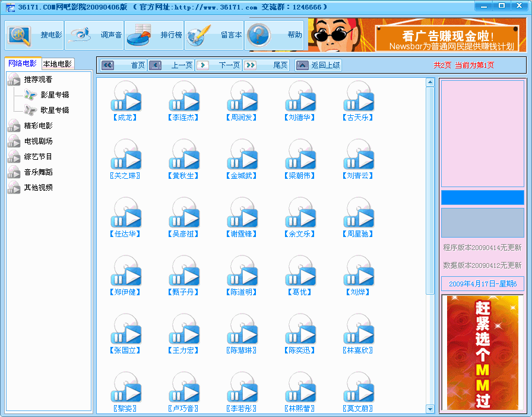Select 歌星专辑 in the tree

pos(55,110)
